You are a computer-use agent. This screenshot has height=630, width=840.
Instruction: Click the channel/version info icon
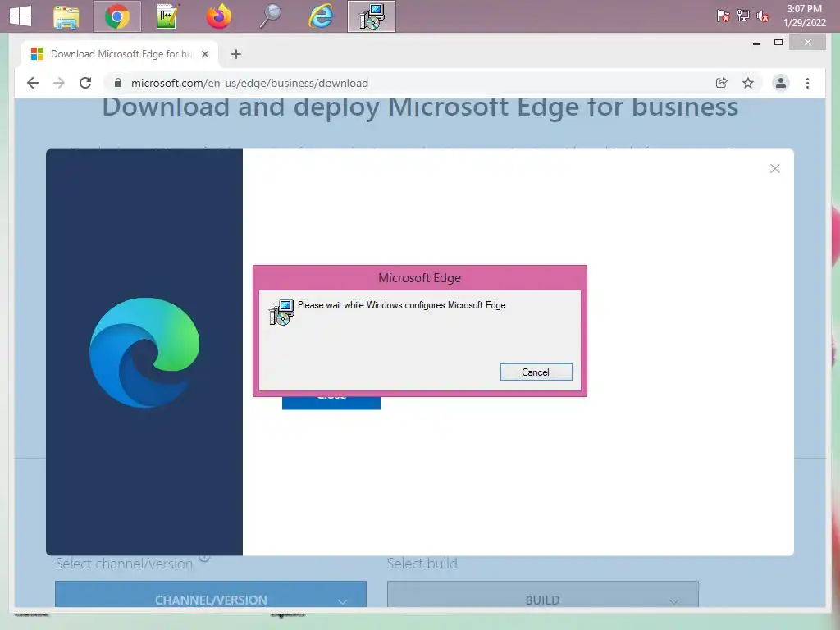(x=204, y=558)
